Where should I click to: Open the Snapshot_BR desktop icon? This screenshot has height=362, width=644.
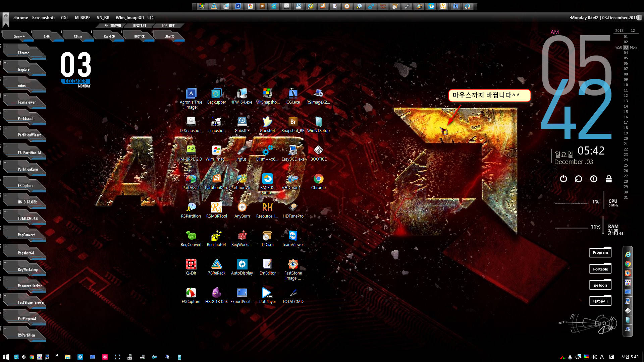[293, 125]
